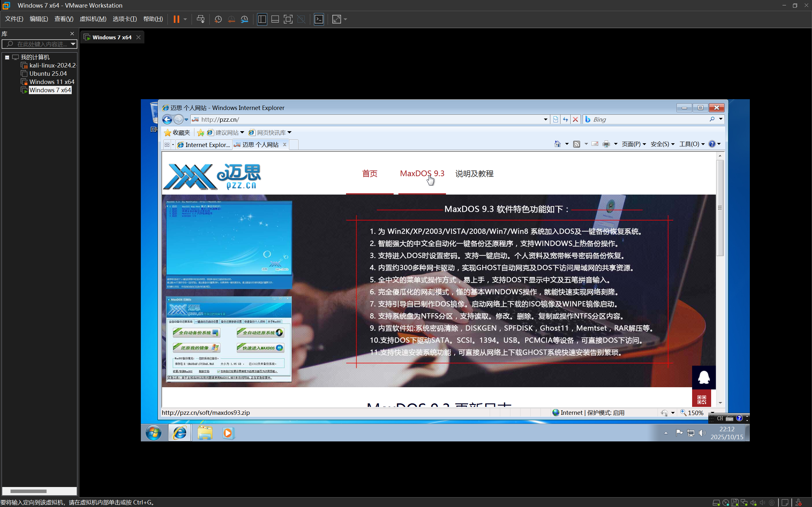The height and width of the screenshot is (507, 812).
Task: Take a snapshot of this virtual machine
Action: tap(218, 19)
